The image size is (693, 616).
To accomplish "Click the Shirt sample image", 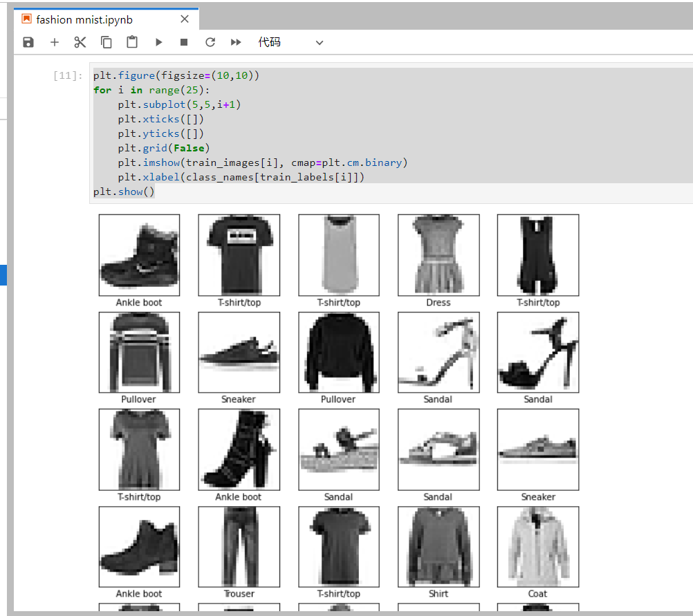I will point(438,546).
